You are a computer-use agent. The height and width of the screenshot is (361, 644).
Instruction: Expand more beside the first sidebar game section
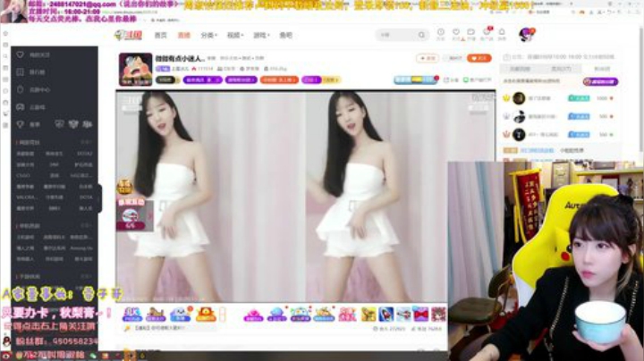pos(86,142)
